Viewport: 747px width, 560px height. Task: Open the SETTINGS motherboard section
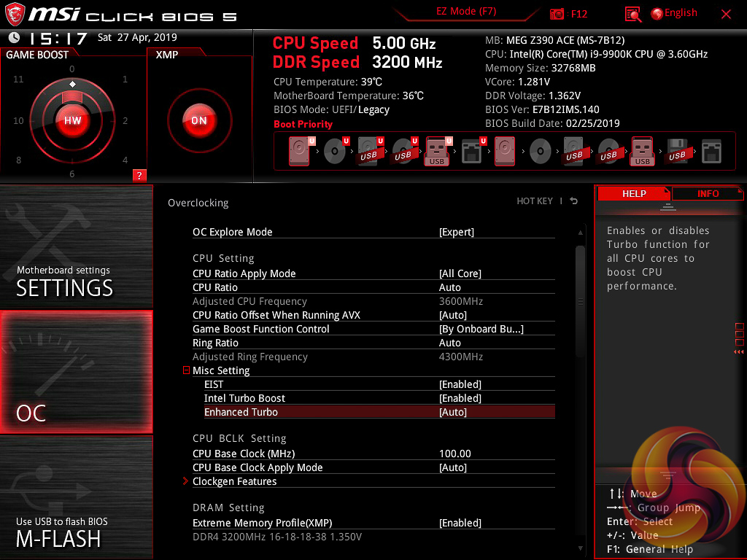point(76,246)
